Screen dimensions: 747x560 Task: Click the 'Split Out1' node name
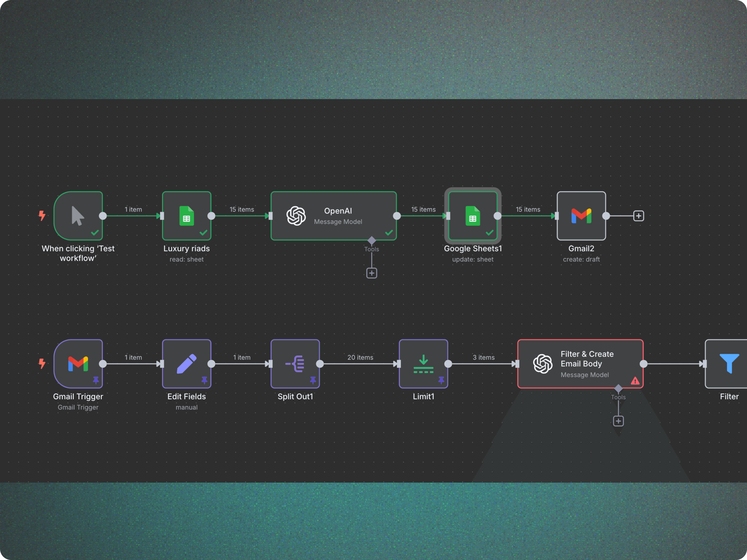295,397
